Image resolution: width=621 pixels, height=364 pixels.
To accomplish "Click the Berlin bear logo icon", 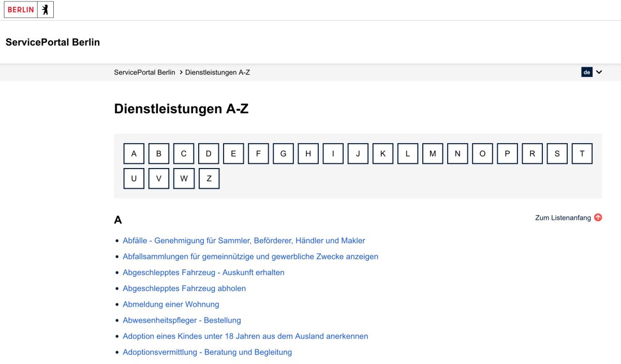I will 45,10.
